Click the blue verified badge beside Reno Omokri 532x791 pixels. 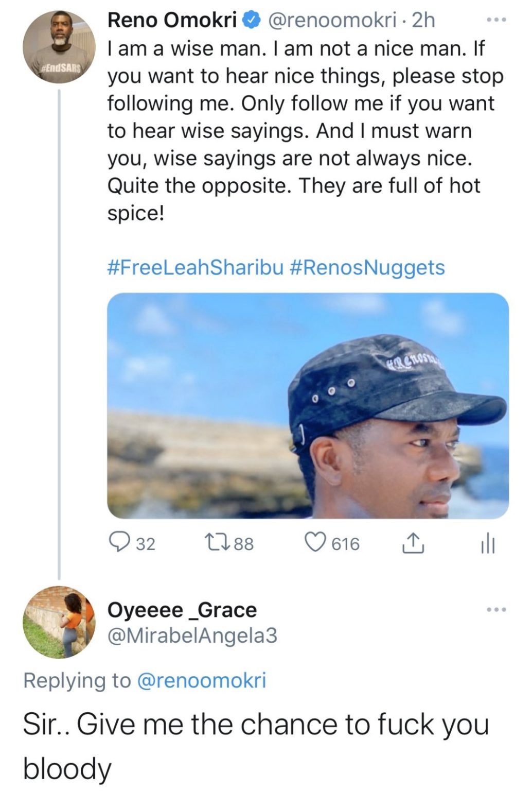pos(251,21)
